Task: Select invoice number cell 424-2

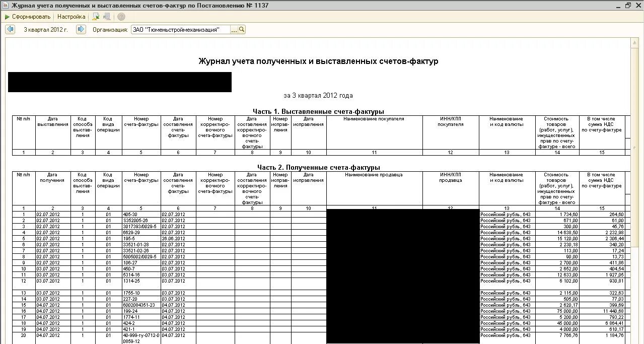Action: [x=141, y=323]
